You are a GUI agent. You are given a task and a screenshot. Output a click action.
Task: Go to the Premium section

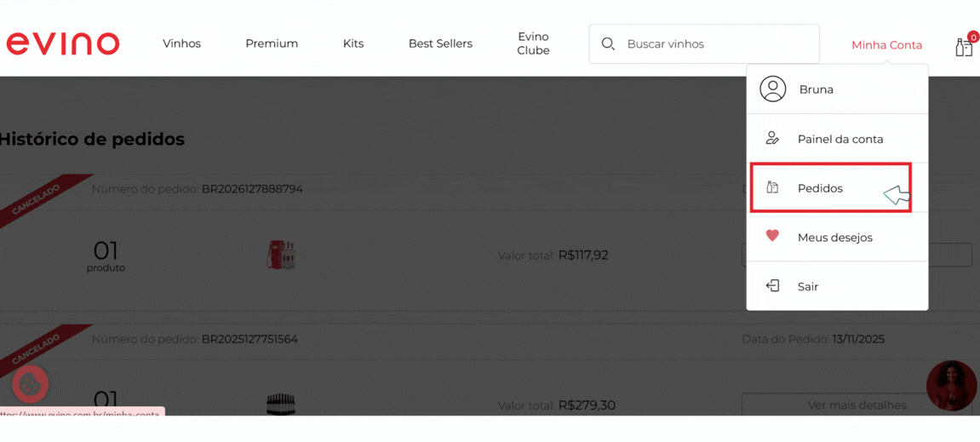pos(272,43)
